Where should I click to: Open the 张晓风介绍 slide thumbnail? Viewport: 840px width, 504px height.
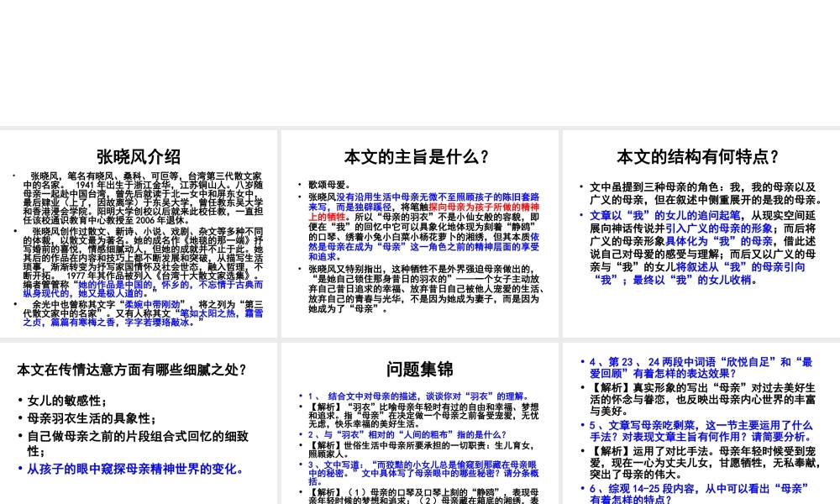[x=139, y=234]
